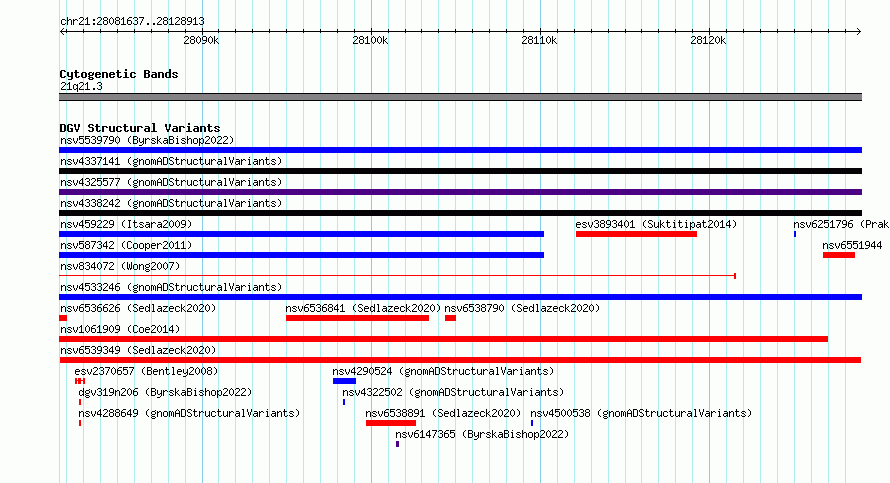890x483 pixels.
Task: Click the small blue marker under nsv6251796
Action: tap(795, 234)
